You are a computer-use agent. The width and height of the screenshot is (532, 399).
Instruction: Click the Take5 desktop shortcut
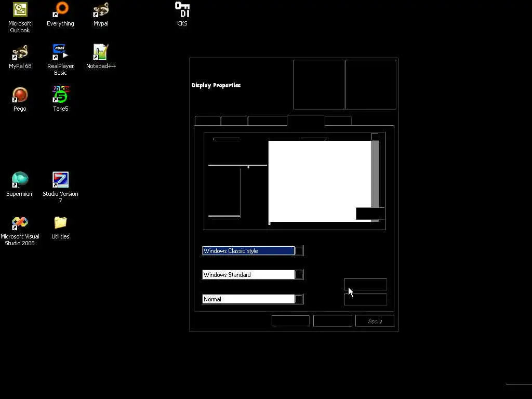(x=60, y=99)
